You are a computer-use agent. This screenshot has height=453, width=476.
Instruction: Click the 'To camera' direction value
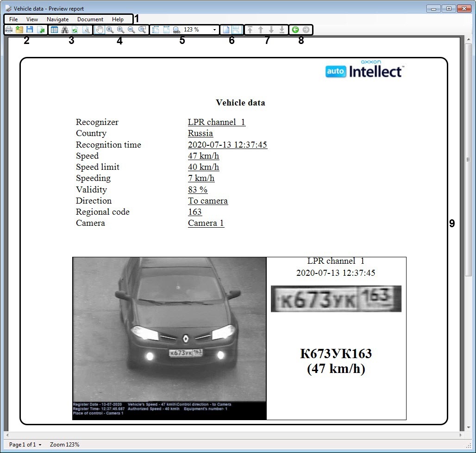coord(208,201)
